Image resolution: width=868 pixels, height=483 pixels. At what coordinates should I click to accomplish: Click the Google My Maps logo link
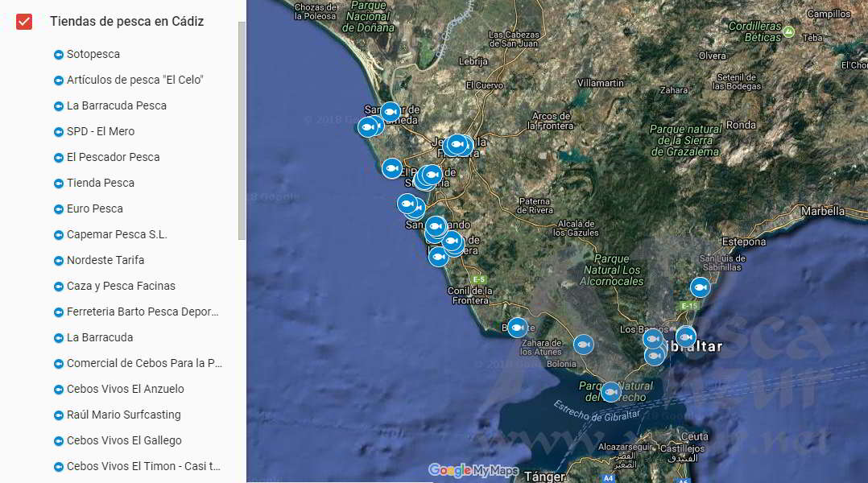[x=473, y=470]
